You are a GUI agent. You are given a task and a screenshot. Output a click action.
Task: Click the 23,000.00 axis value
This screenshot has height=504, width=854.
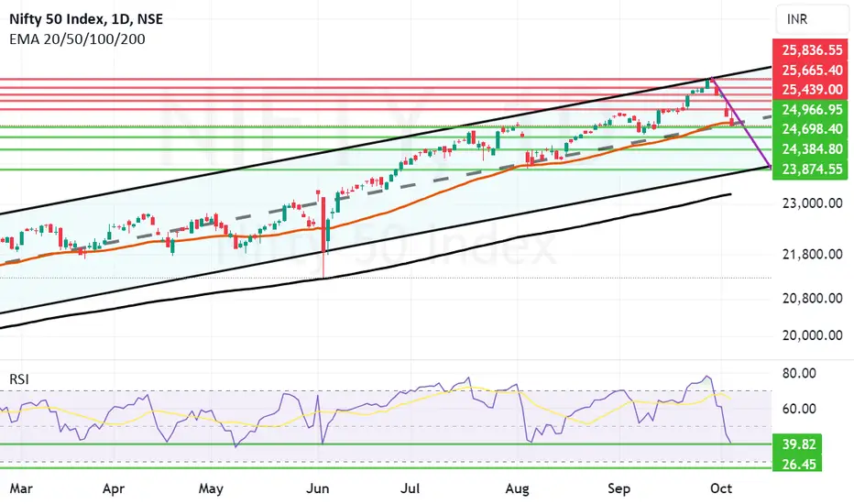[812, 203]
